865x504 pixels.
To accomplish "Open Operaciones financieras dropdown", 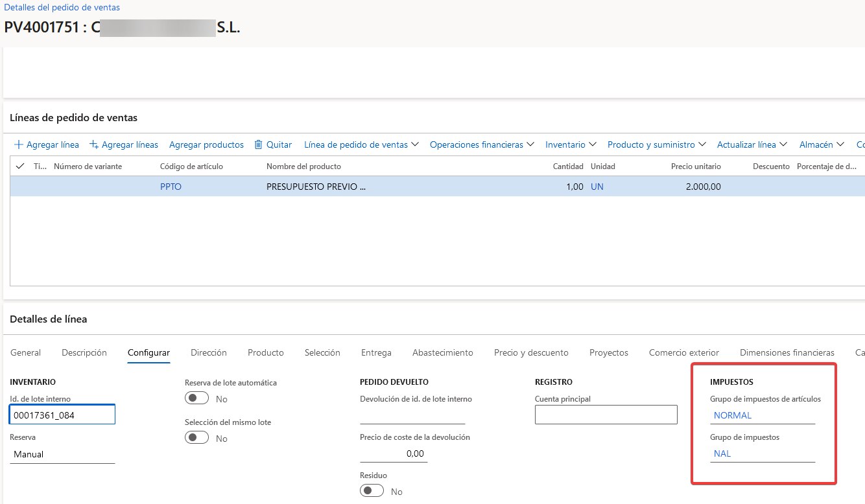I will coord(481,144).
